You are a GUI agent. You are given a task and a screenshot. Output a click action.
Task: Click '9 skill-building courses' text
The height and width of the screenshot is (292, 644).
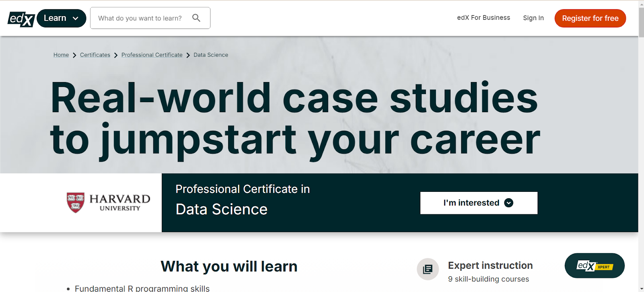tap(488, 279)
